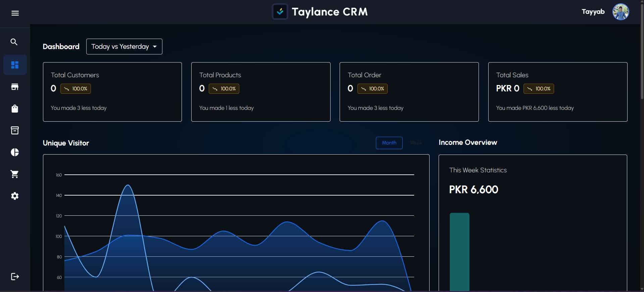Click the Total Products 100.0% badge
Screen dimensions: 644x292
pos(224,89)
